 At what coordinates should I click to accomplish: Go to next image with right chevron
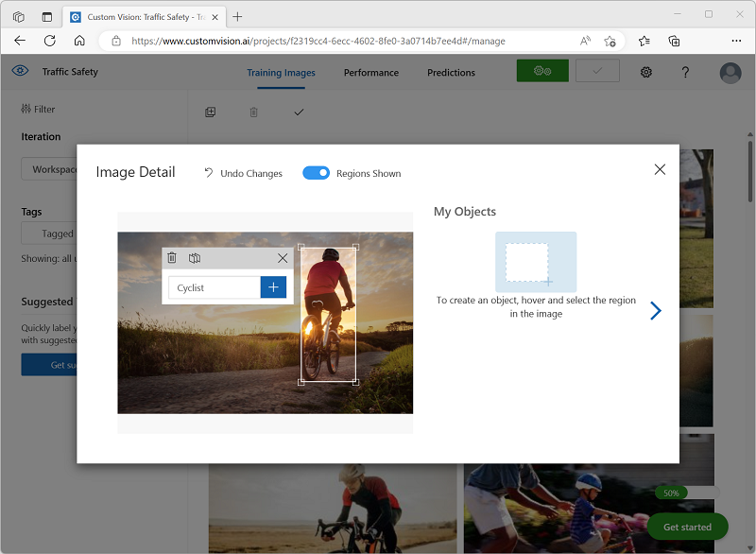tap(655, 310)
